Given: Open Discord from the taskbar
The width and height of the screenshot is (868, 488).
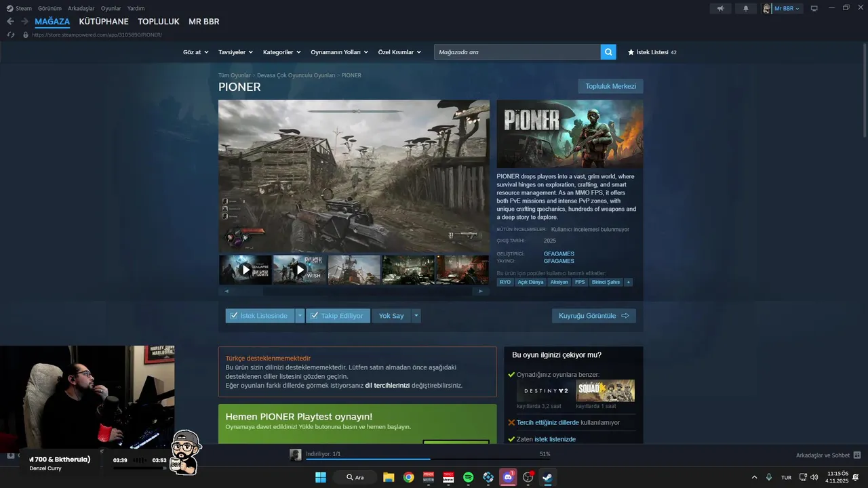Looking at the screenshot, I should click(507, 477).
